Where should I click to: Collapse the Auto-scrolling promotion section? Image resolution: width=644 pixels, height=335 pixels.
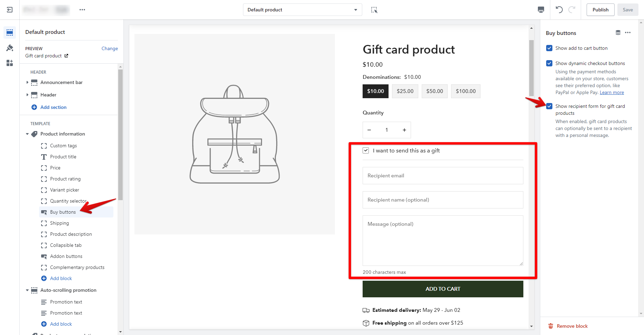pos(27,290)
